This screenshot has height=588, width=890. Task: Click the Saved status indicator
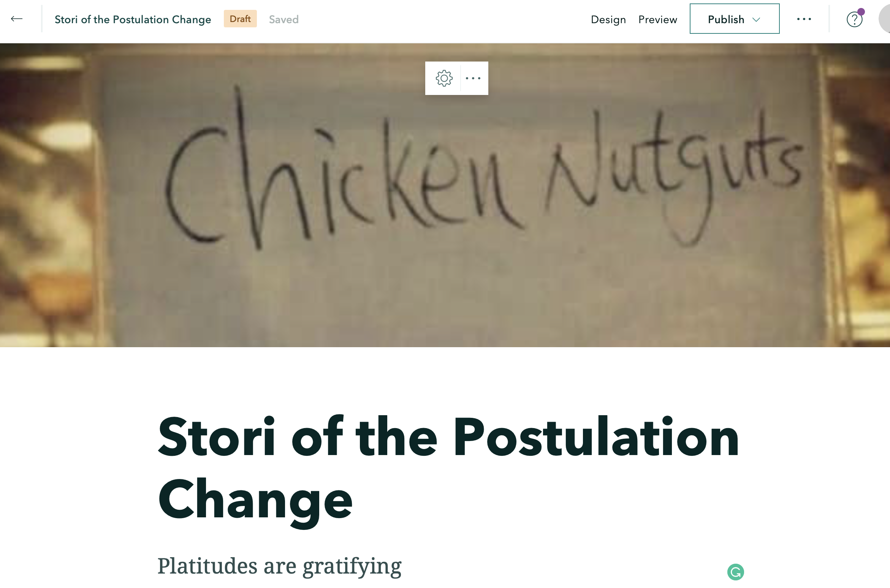(284, 19)
